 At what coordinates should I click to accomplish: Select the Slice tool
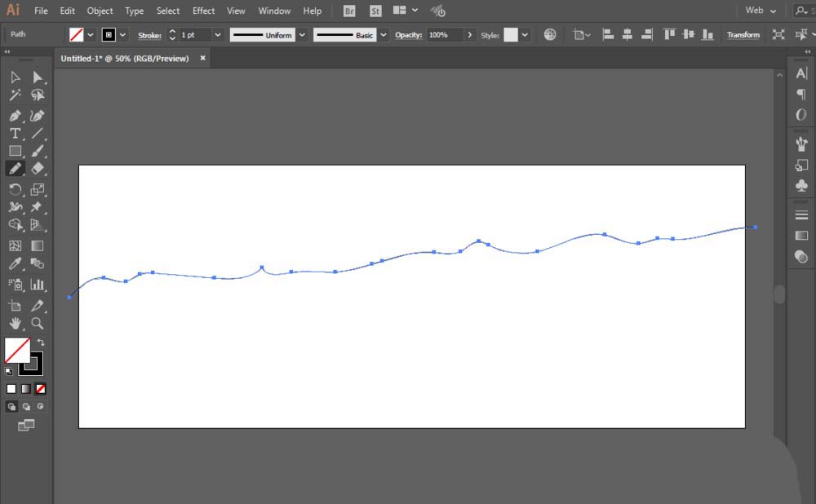pos(38,306)
